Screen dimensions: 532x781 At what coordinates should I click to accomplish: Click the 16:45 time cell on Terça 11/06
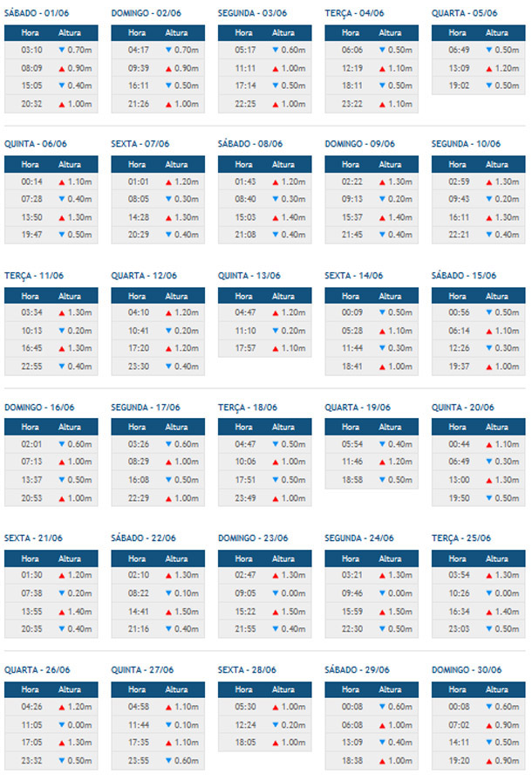[30, 349]
